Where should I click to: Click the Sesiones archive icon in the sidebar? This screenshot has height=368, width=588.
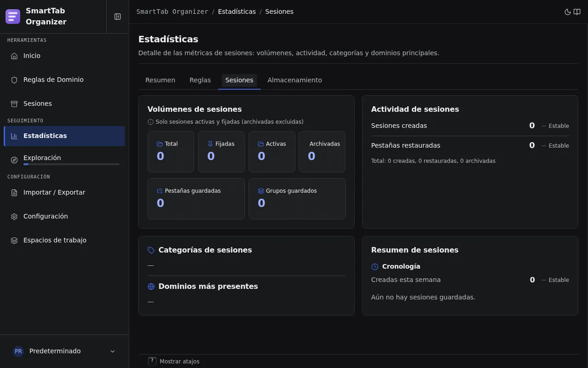pyautogui.click(x=14, y=103)
